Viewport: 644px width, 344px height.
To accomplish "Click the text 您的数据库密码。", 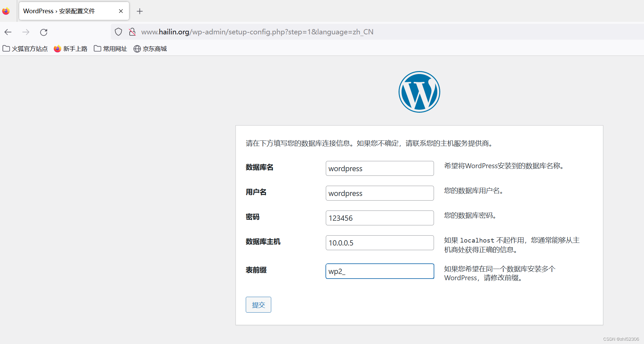I will click(x=470, y=215).
